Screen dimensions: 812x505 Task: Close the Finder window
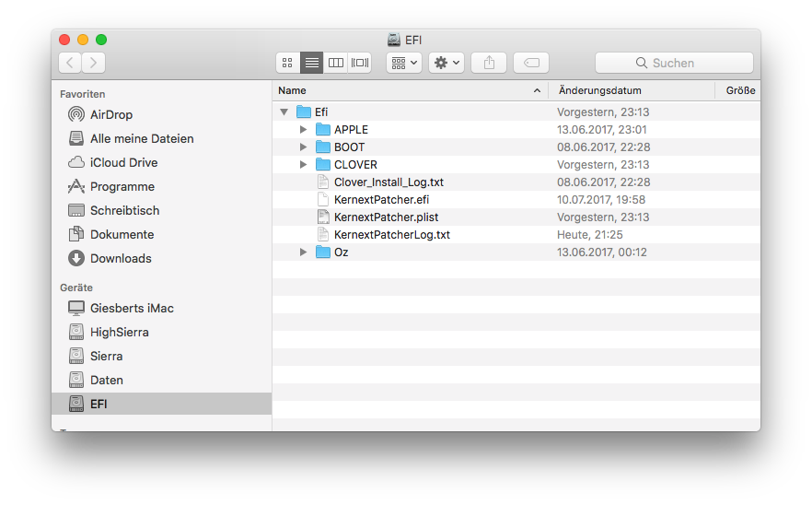[x=64, y=40]
